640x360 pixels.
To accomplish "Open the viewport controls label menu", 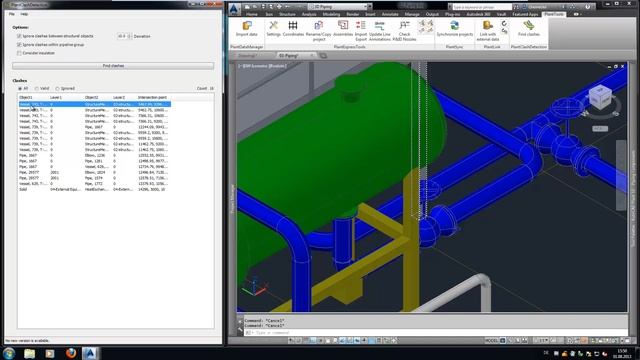I will [x=263, y=66].
